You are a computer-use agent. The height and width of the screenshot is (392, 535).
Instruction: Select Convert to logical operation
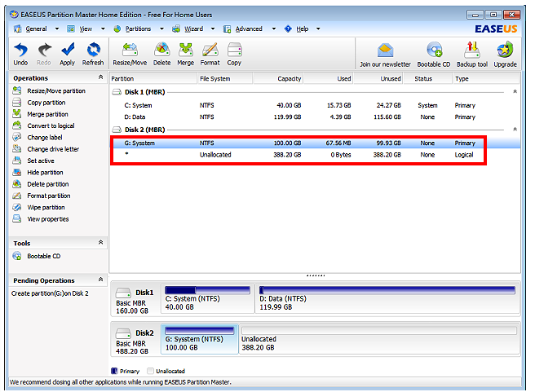tap(43, 126)
